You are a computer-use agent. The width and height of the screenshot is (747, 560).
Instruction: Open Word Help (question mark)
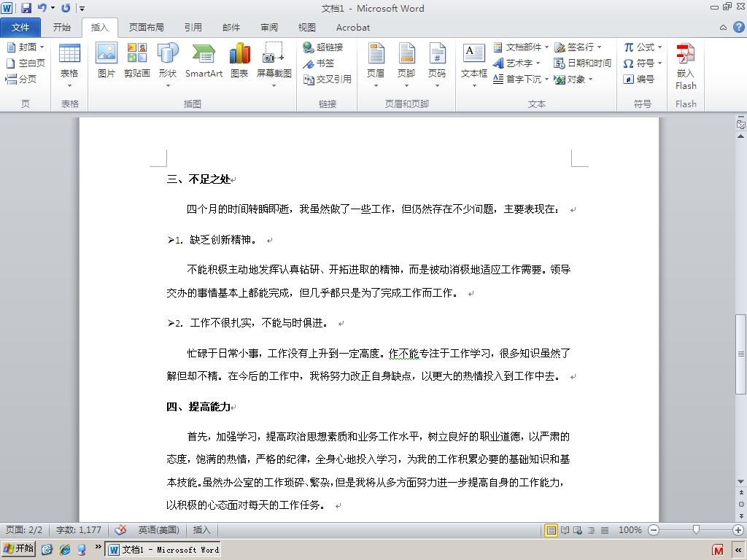[x=738, y=27]
